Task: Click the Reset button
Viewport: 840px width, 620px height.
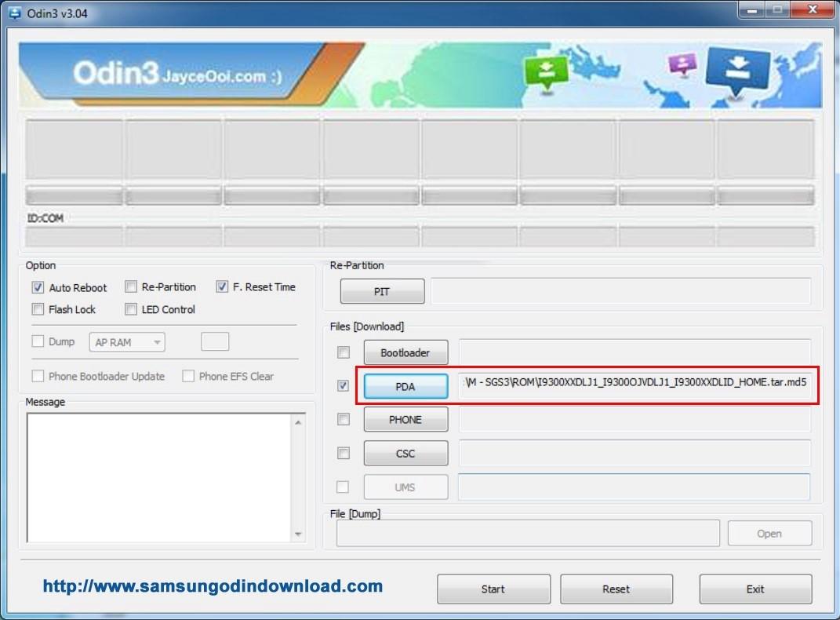Action: pyautogui.click(x=616, y=589)
